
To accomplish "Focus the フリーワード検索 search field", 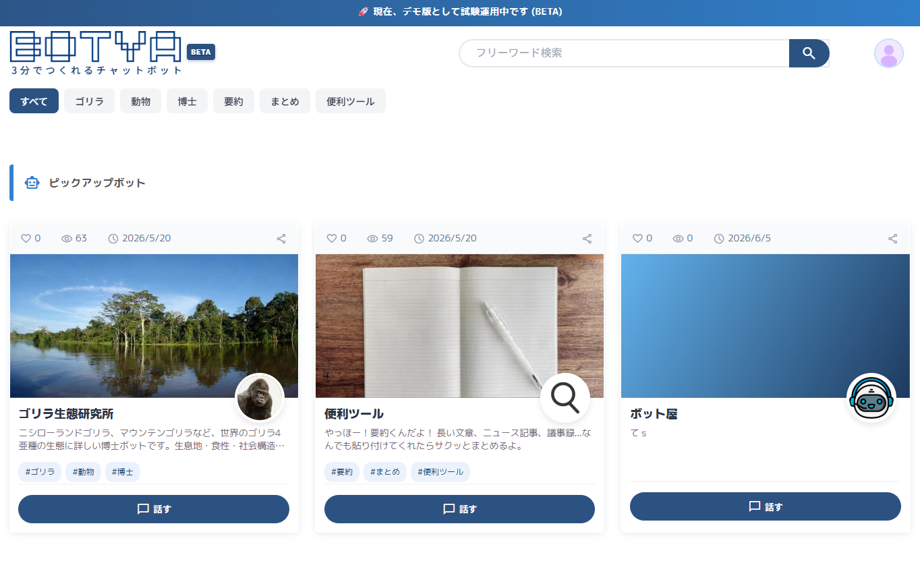I will pos(625,53).
